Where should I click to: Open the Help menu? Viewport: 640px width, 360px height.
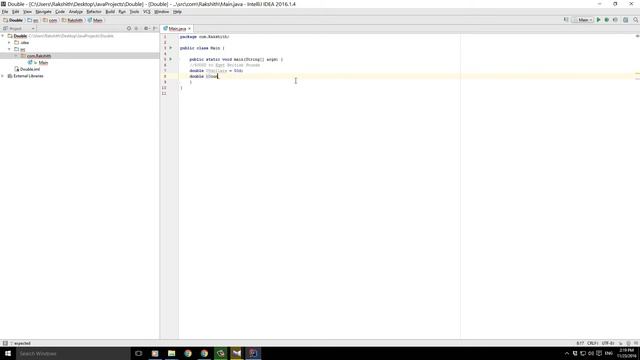[x=177, y=12]
